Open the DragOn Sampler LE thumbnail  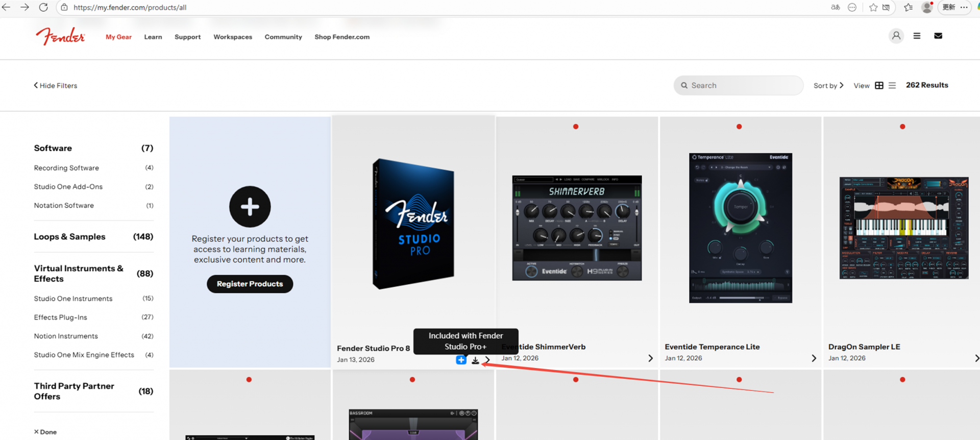pyautogui.click(x=903, y=228)
